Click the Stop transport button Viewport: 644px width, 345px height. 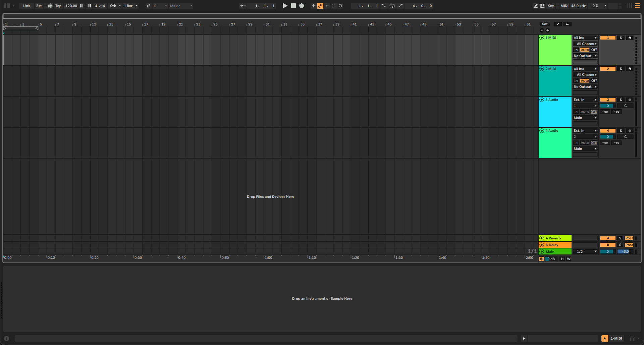pos(293,6)
